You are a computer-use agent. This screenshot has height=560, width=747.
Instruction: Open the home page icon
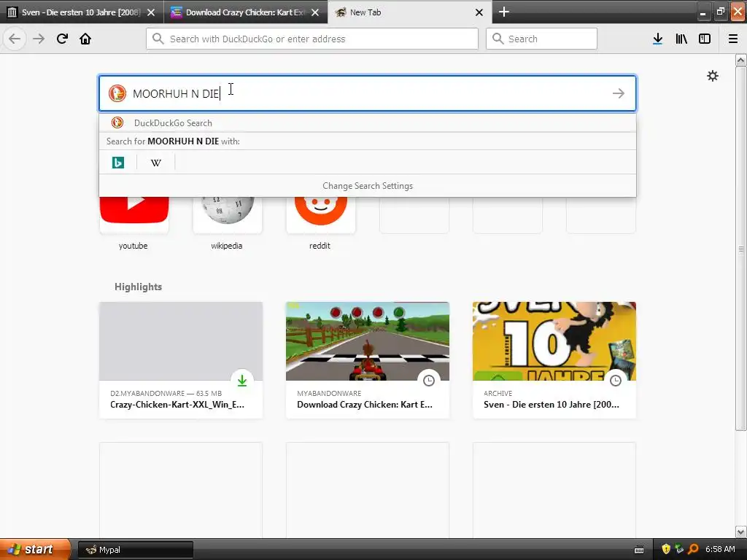[85, 39]
